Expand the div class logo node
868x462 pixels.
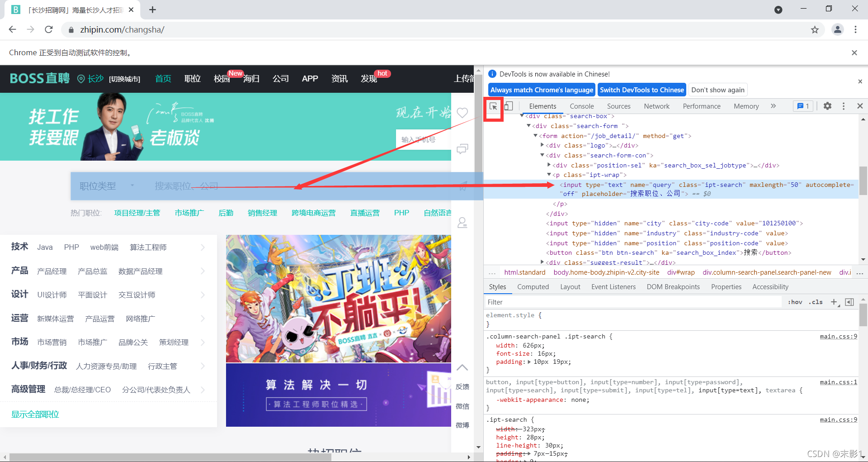click(542, 145)
